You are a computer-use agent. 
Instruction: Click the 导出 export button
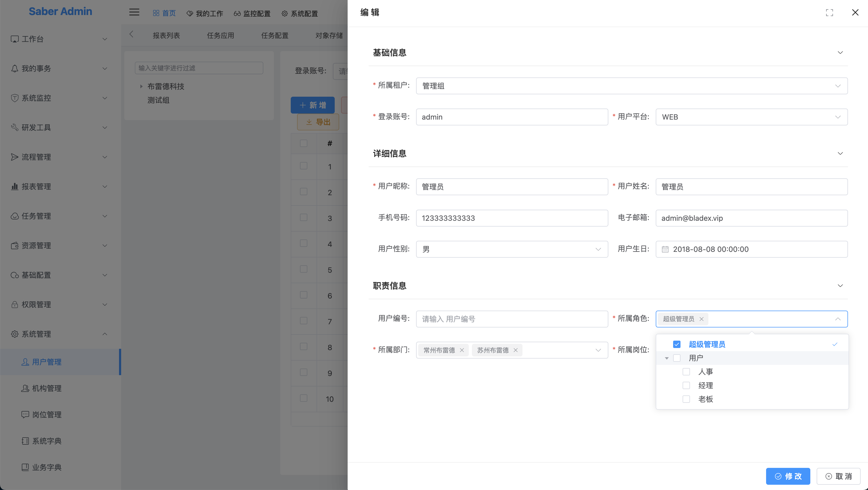318,122
